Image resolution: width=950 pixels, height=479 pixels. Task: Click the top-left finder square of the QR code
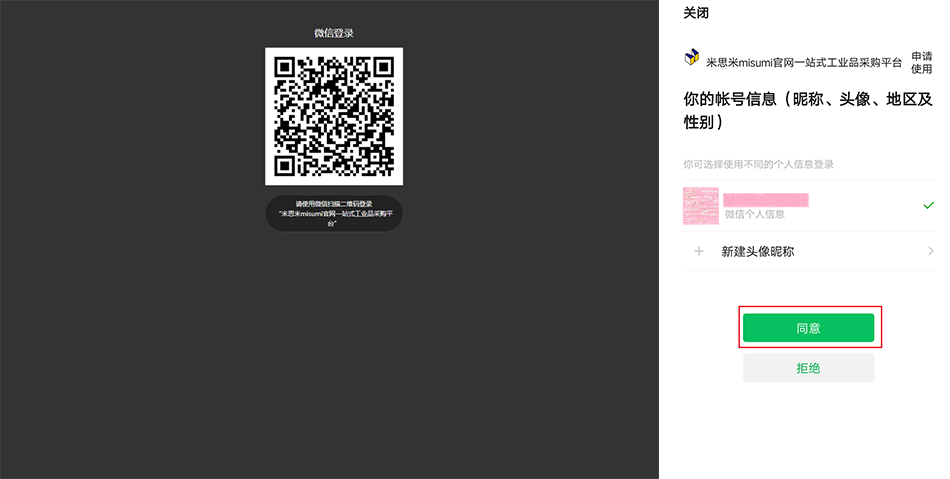click(x=285, y=67)
